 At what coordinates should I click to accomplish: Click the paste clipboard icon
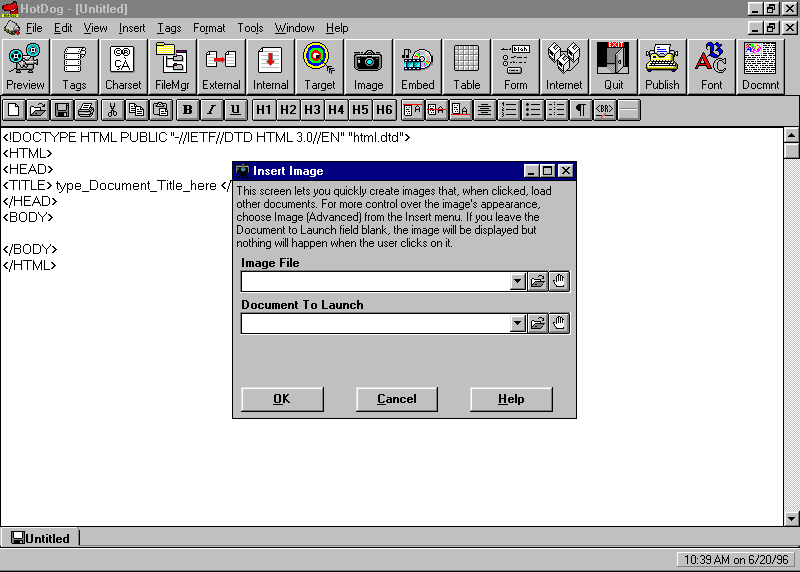tap(160, 110)
